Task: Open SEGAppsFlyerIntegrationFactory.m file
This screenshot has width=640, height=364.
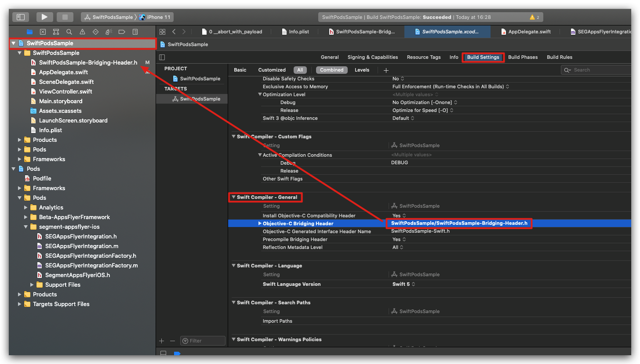Action: [x=91, y=265]
